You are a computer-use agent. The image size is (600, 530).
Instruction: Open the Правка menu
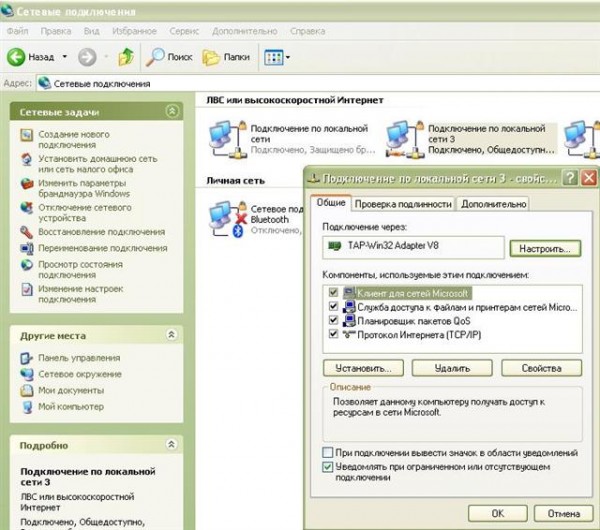click(56, 31)
